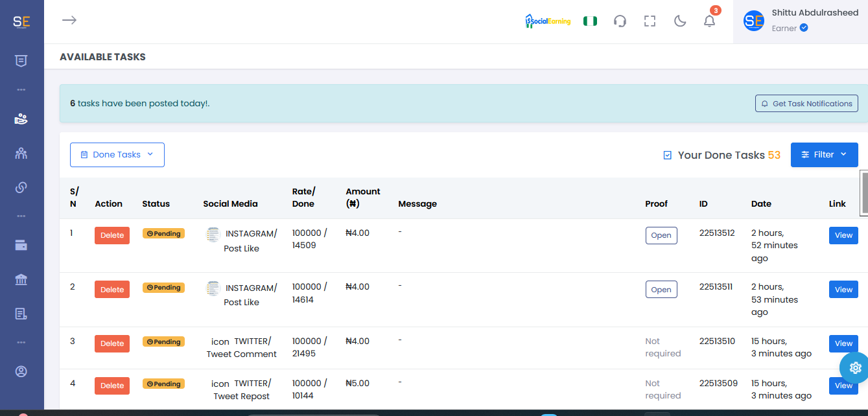Open the Done Tasks dropdown

pyautogui.click(x=117, y=155)
